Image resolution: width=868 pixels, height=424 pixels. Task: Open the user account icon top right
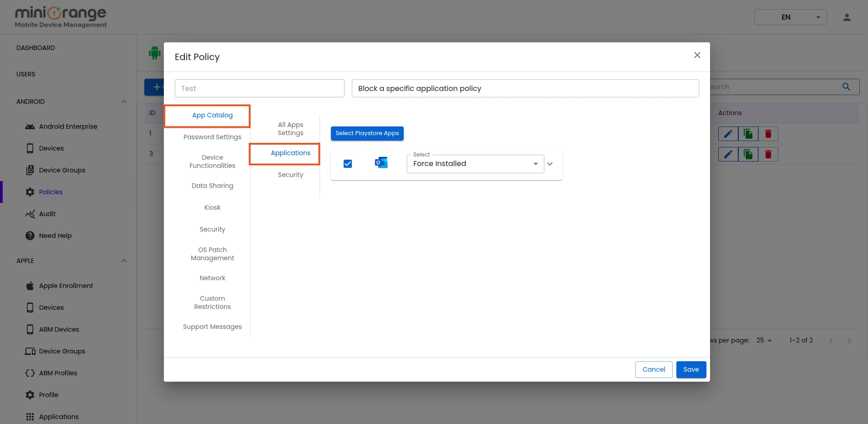[847, 17]
